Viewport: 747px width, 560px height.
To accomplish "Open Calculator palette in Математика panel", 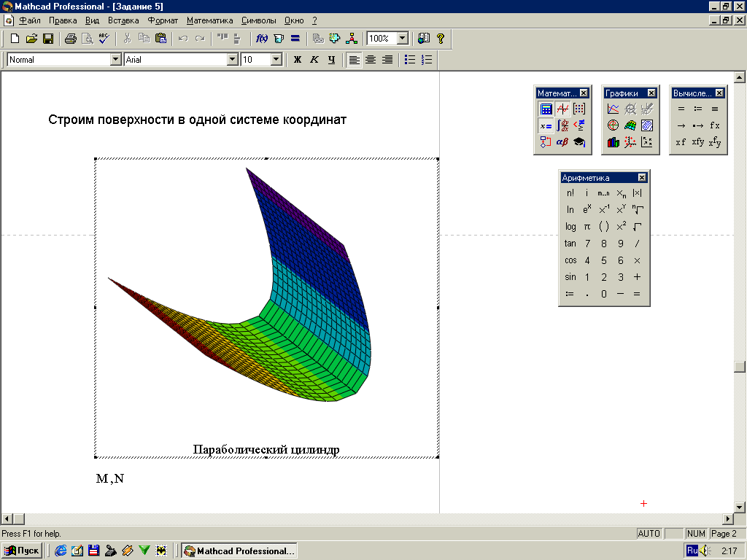I will point(546,109).
